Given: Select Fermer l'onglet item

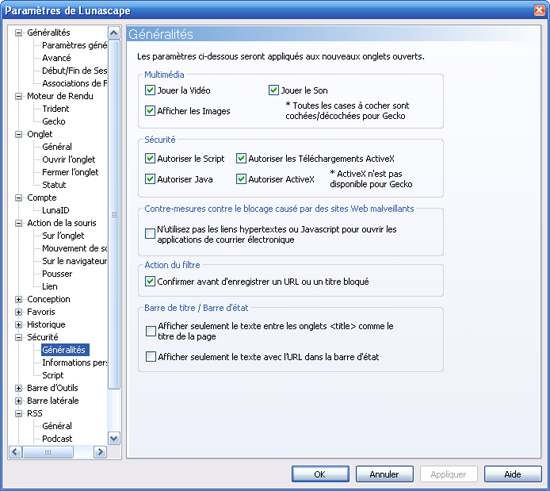Looking at the screenshot, I should tap(70, 172).
